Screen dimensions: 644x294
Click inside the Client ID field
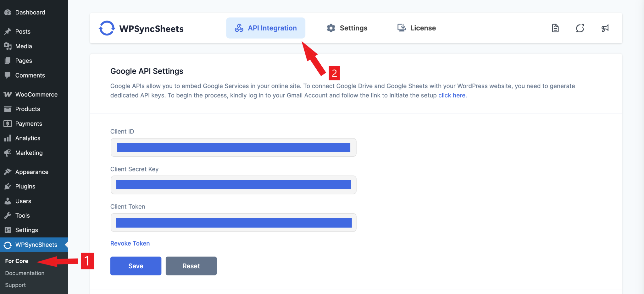(x=233, y=147)
